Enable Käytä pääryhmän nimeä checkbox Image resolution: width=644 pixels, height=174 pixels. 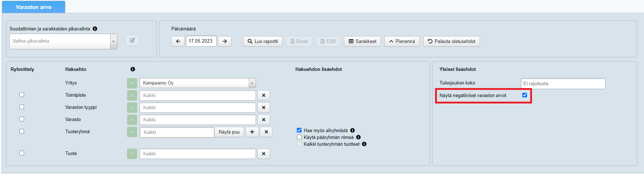pos(299,137)
